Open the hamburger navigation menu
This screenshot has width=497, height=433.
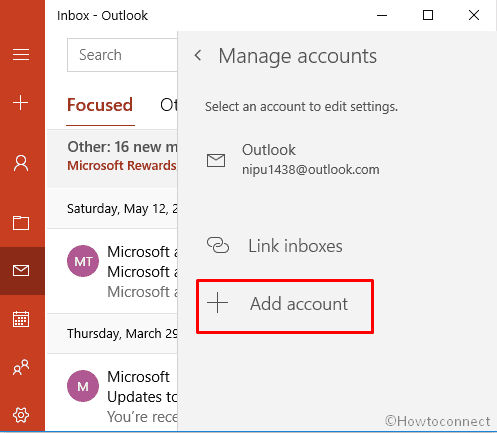tap(21, 55)
